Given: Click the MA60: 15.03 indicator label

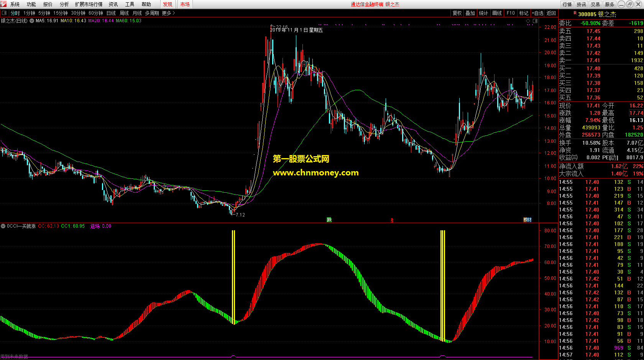Looking at the screenshot, I should [x=128, y=21].
